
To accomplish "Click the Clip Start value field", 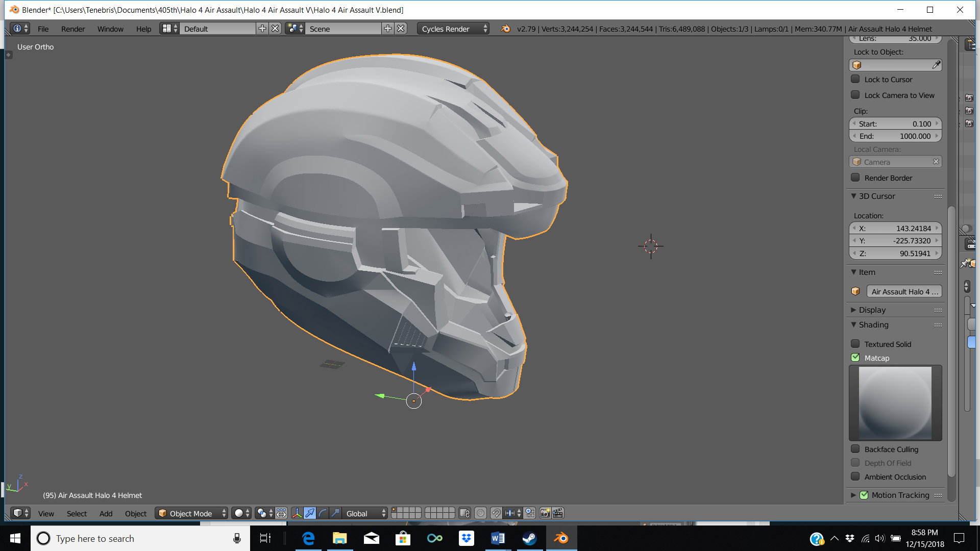I will pyautogui.click(x=895, y=123).
